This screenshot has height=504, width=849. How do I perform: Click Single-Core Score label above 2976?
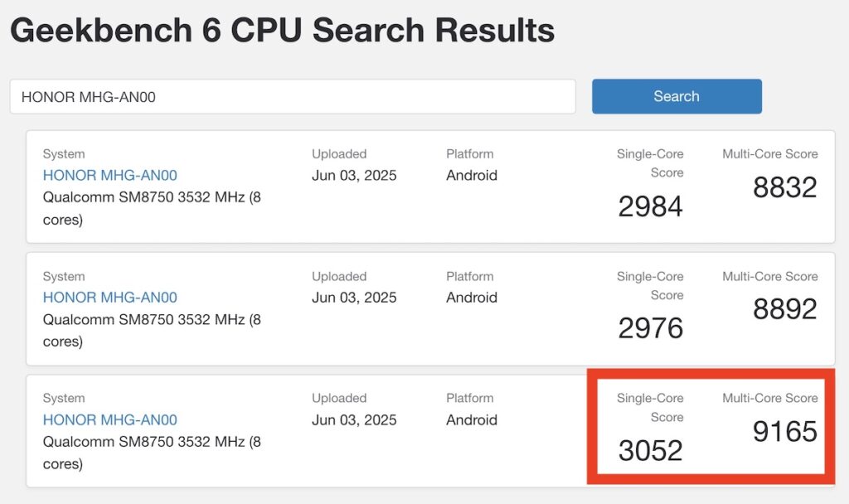pos(650,285)
